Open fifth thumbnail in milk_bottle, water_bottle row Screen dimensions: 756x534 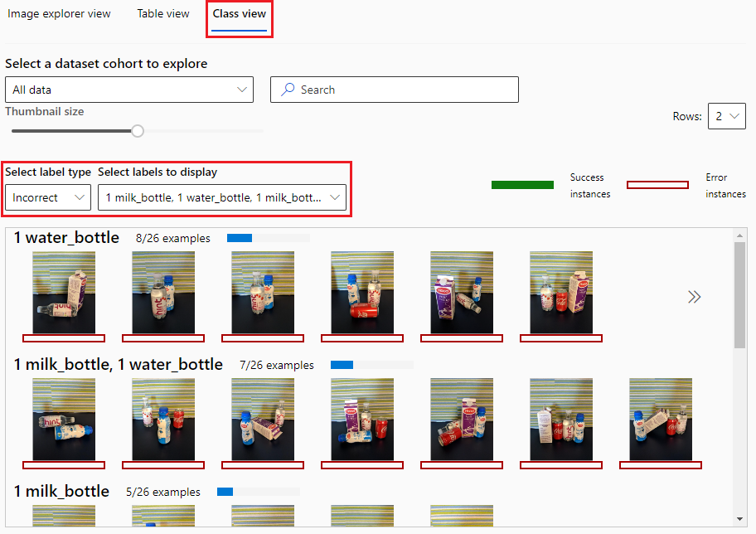(462, 420)
